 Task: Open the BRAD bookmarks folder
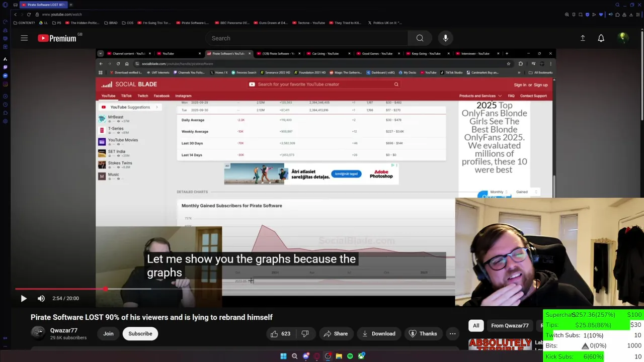(x=111, y=23)
